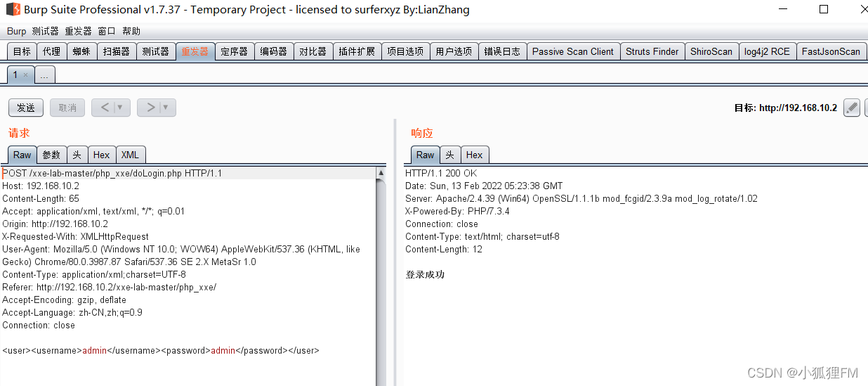Image resolution: width=868 pixels, height=386 pixels.
Task: Switch to the 对比器 tab
Action: [x=313, y=51]
